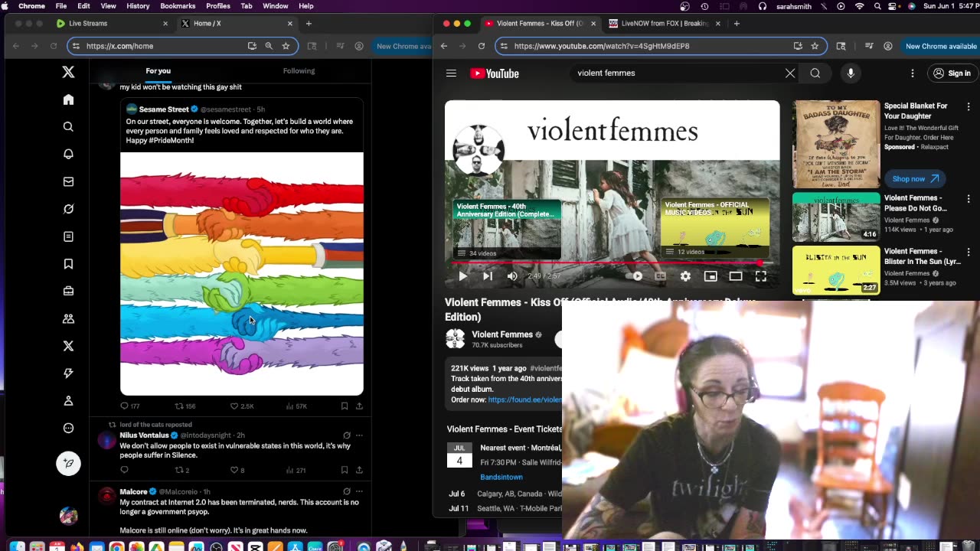Open YouTube guide hamburger menu

(x=451, y=73)
